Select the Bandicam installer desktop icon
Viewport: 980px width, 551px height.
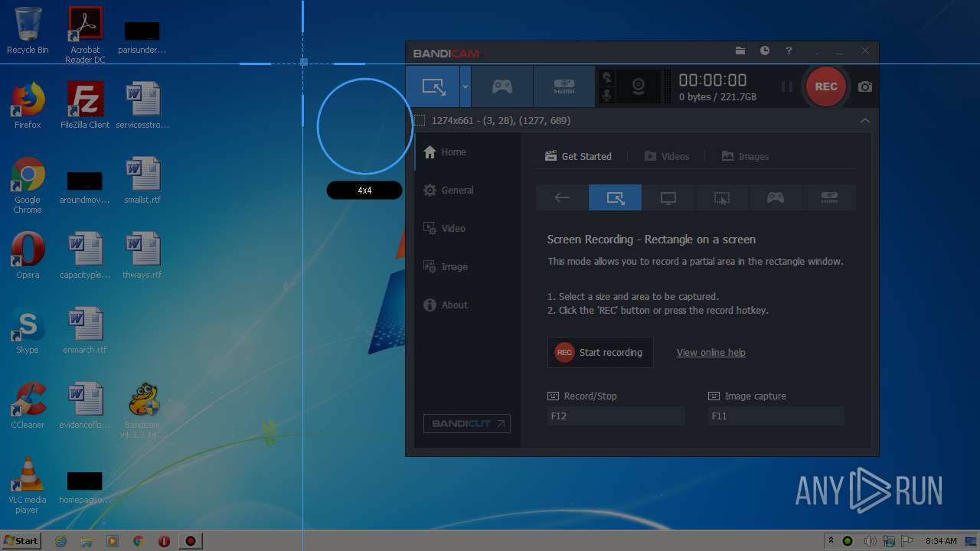tap(142, 410)
